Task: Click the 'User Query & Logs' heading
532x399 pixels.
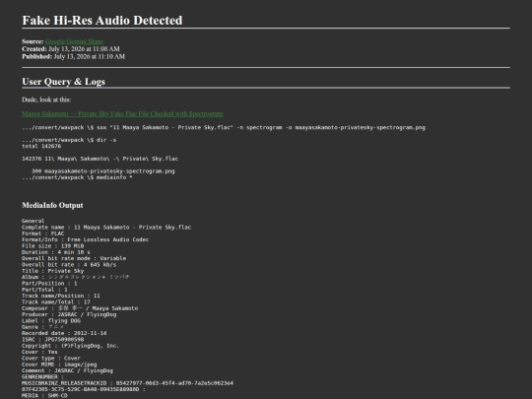Action: [x=63, y=82]
